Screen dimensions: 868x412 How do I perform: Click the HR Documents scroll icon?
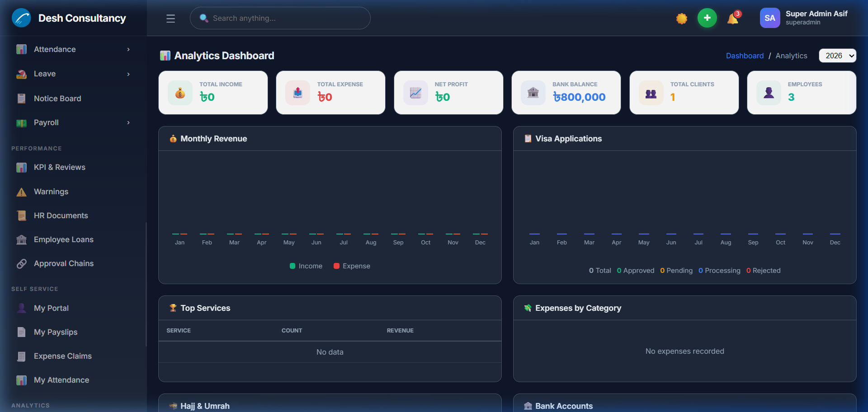coord(21,215)
